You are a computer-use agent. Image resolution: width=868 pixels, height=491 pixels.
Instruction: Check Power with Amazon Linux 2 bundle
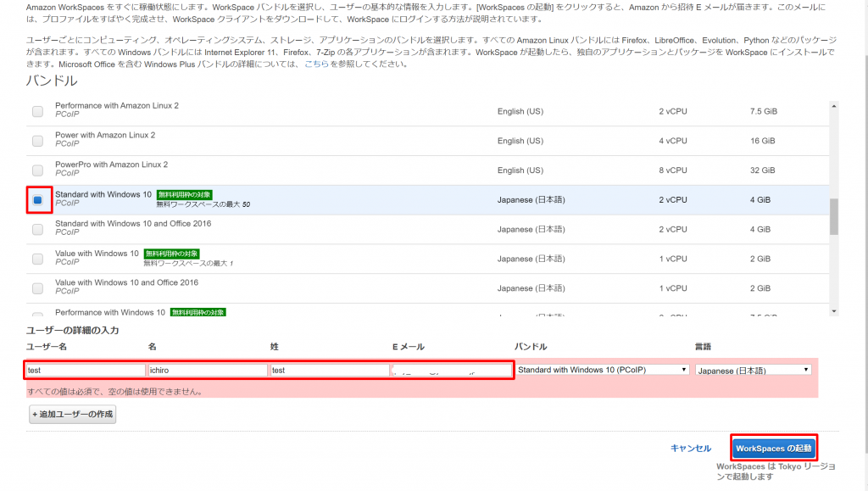pyautogui.click(x=37, y=141)
